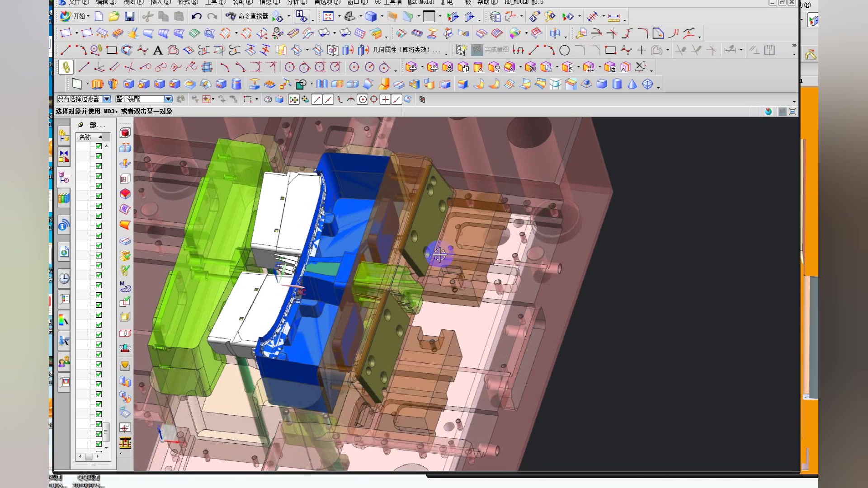Open the clock History sidebar icon
868x488 pixels.
point(64,278)
